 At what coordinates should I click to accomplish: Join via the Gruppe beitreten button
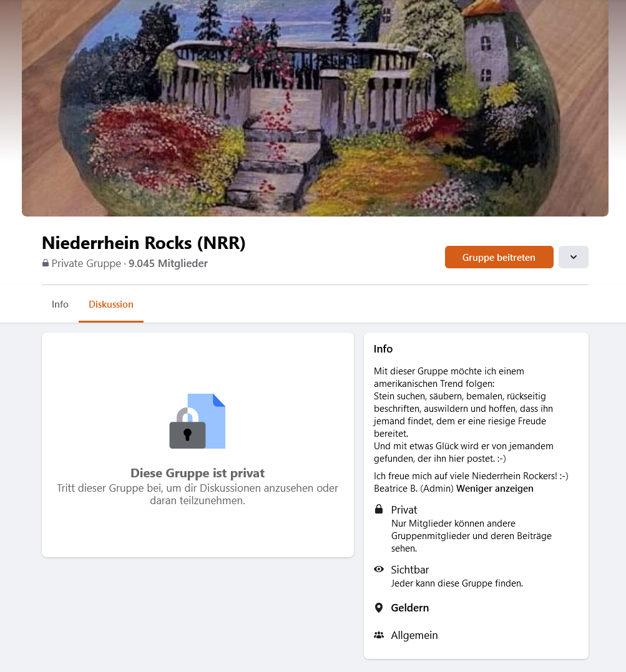499,257
